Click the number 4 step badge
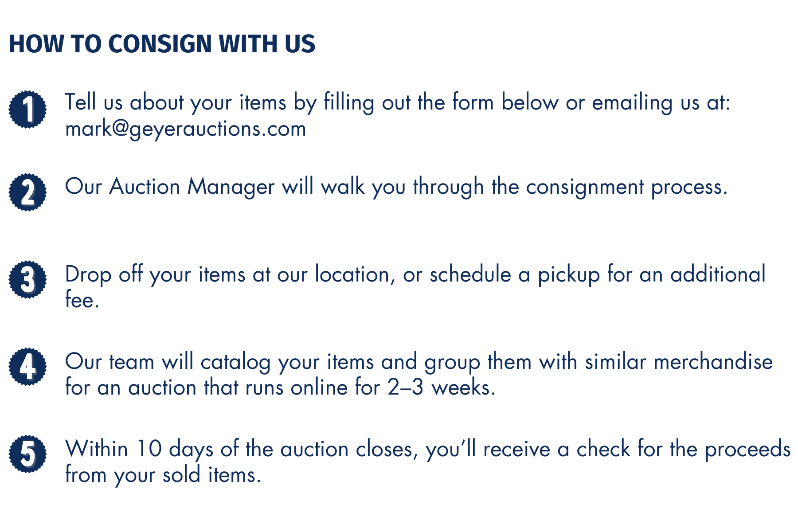Image resolution: width=798 pixels, height=532 pixels. [27, 367]
